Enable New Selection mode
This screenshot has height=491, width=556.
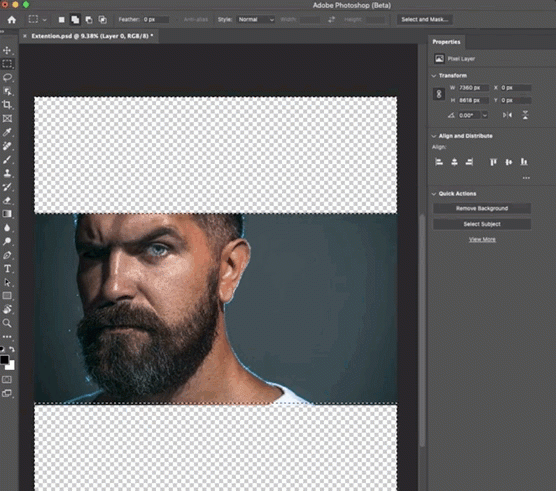61,20
